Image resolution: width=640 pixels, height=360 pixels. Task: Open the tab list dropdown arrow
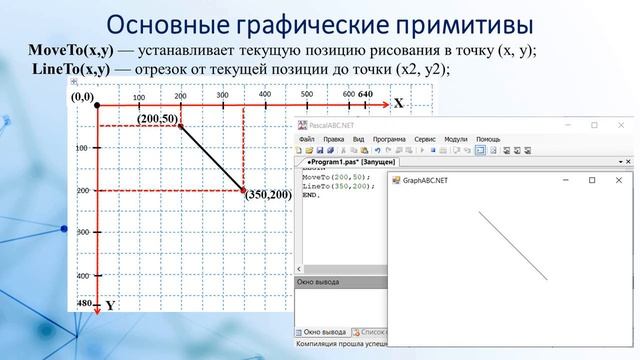click(x=620, y=162)
